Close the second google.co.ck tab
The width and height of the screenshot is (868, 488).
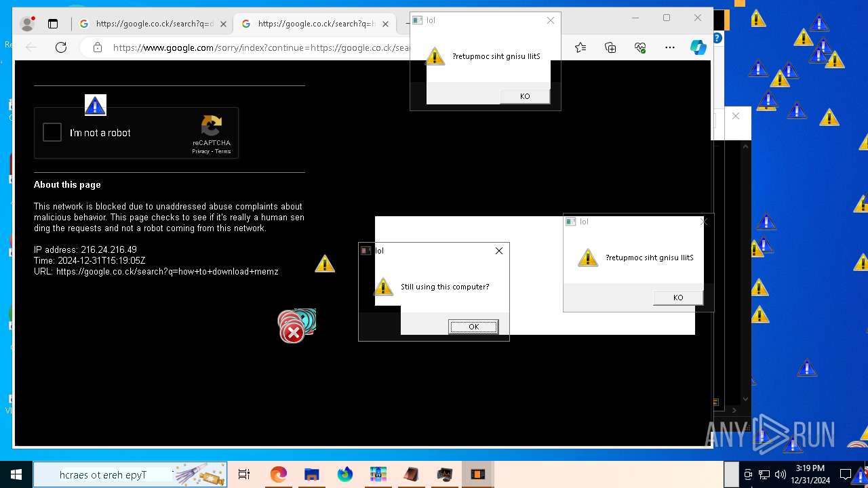(x=385, y=24)
